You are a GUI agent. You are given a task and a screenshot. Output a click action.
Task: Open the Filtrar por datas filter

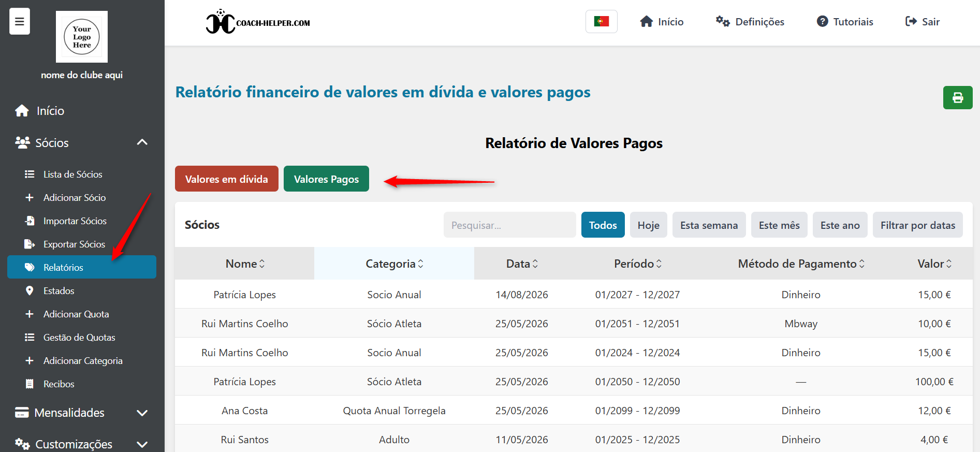[918, 225]
